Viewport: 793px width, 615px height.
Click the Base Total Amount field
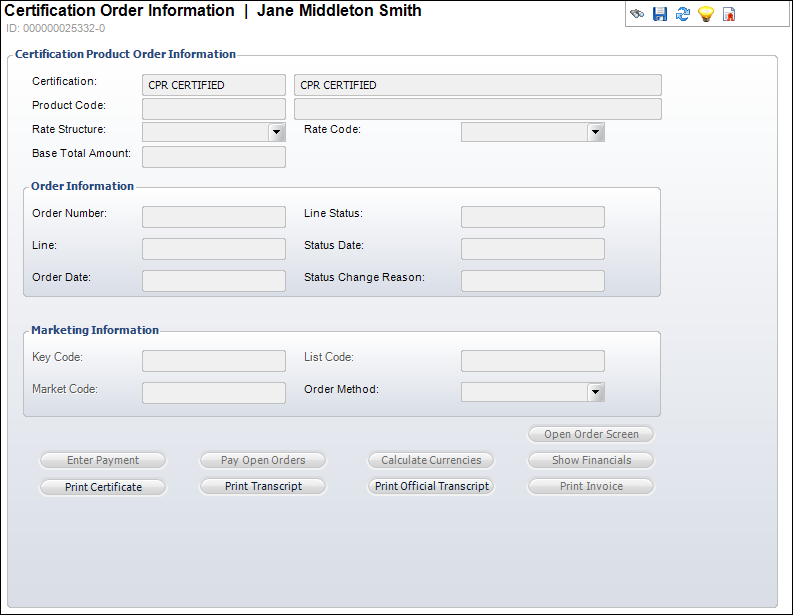click(214, 157)
